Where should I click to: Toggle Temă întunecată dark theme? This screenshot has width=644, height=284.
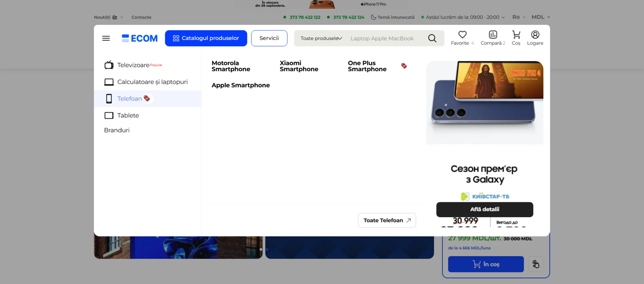click(393, 17)
